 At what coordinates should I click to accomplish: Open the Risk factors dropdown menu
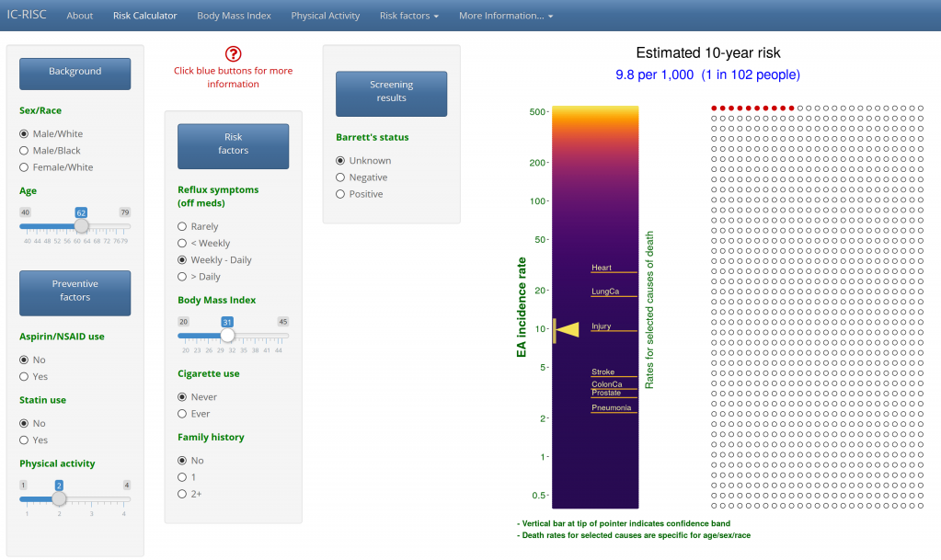(408, 15)
